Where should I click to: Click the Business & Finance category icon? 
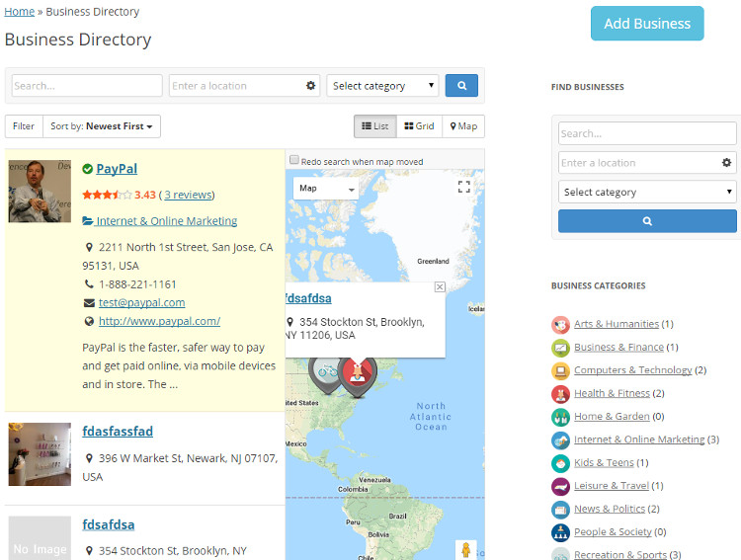560,348
